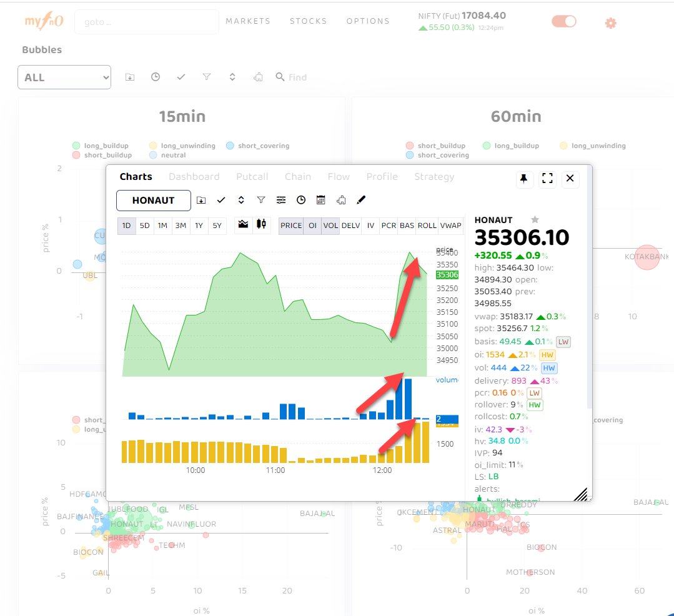Open the sliders settings icon in chart toolbar
The image size is (674, 616).
[280, 200]
